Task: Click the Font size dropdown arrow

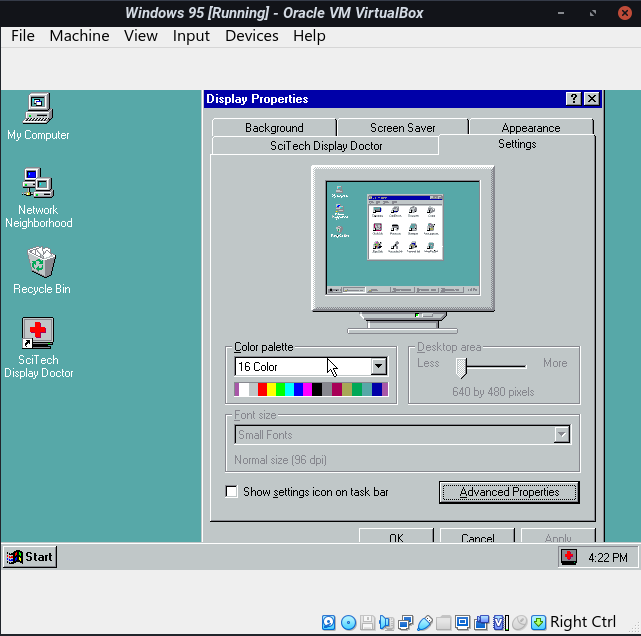Action: (x=562, y=435)
